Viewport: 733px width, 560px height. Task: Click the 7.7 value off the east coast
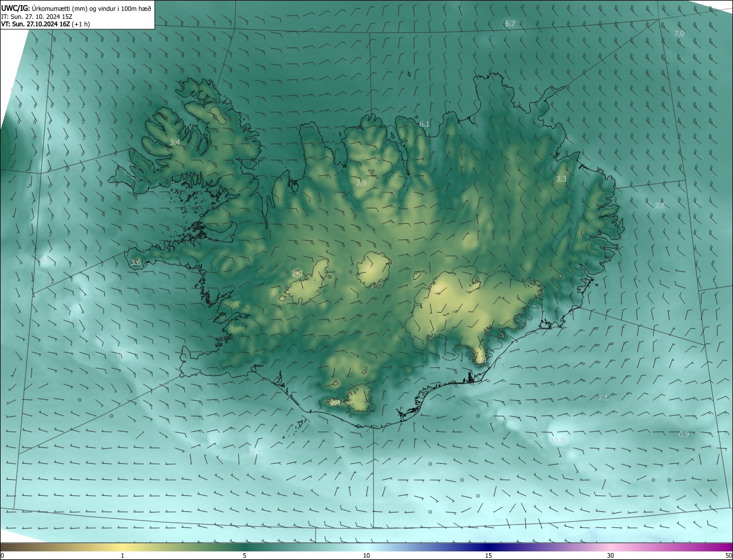660,206
